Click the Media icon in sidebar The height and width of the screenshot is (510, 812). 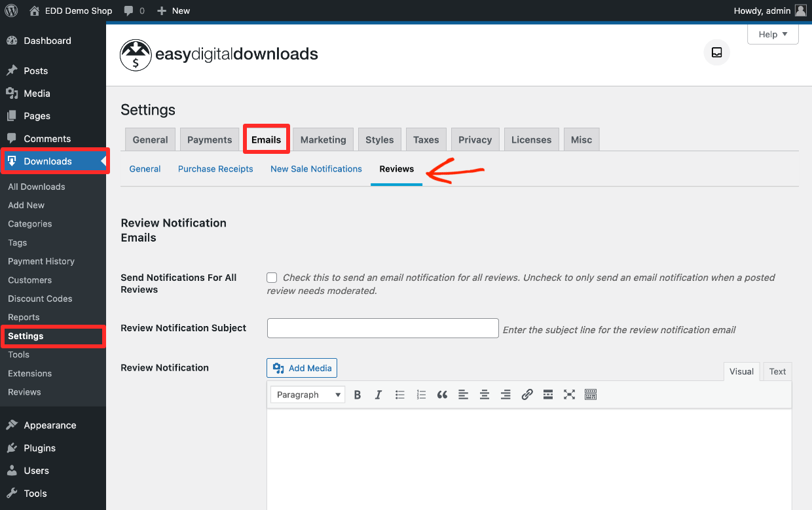(x=12, y=94)
